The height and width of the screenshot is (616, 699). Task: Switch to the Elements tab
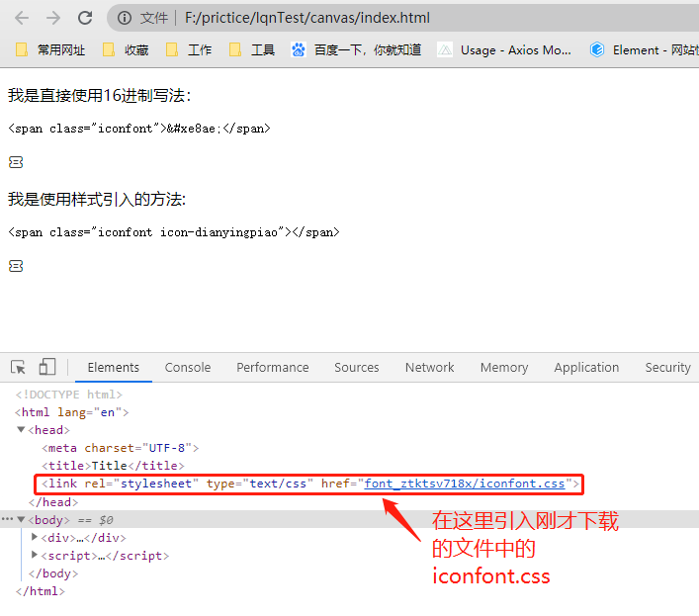(114, 367)
